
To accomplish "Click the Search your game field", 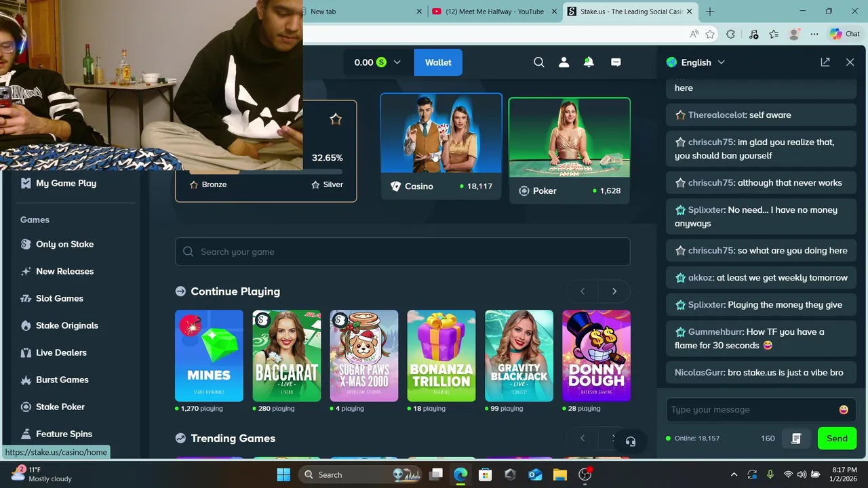I will pos(402,251).
